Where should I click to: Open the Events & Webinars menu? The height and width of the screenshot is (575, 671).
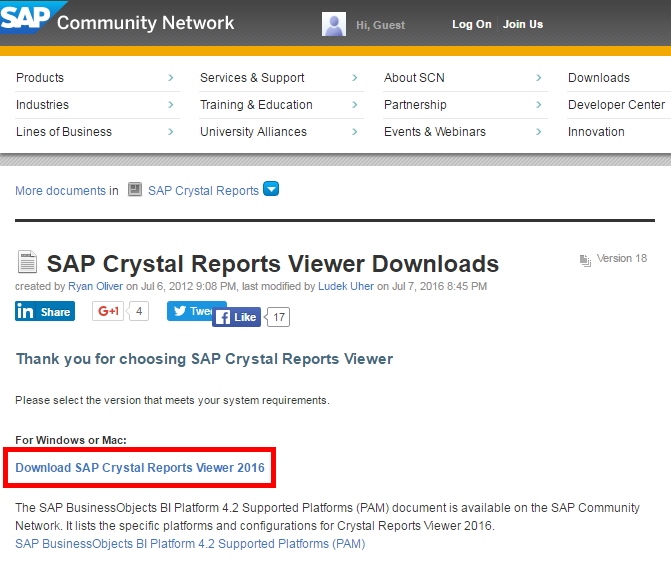click(435, 132)
